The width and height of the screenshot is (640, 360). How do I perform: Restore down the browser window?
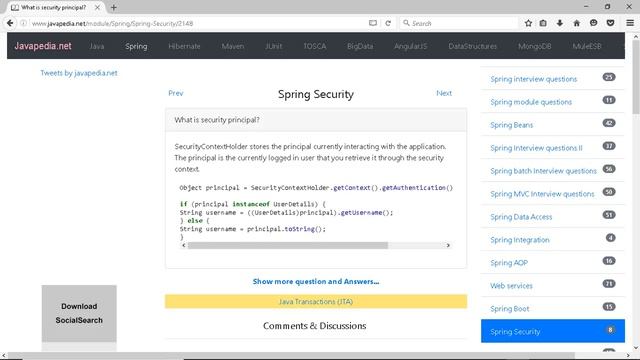[607, 7]
